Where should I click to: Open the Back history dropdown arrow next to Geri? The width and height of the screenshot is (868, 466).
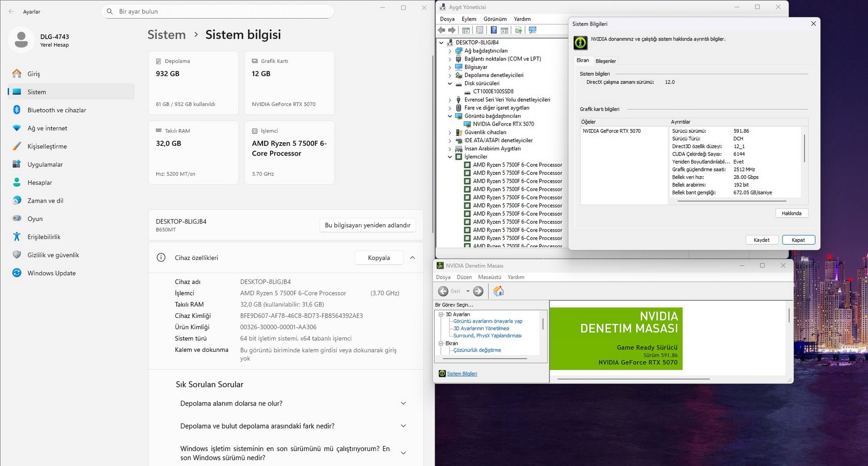pos(468,291)
